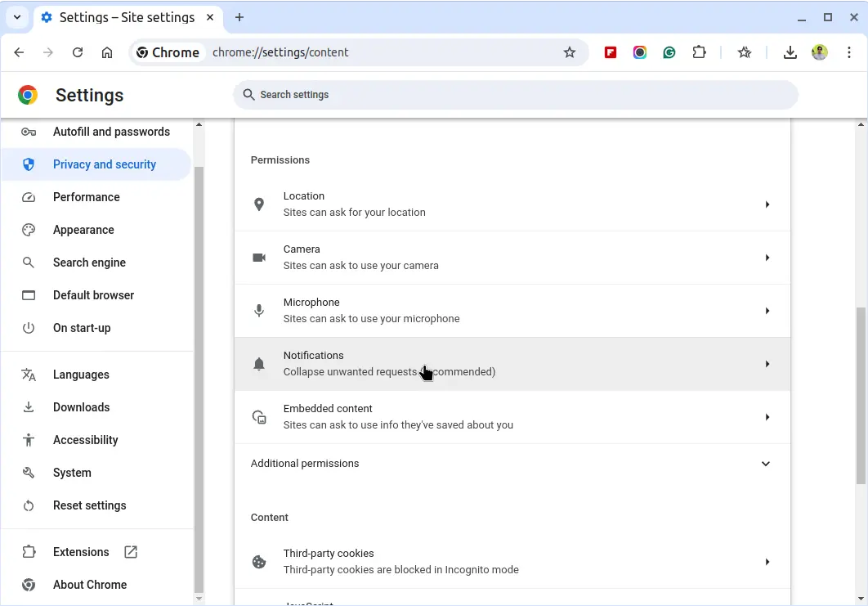Click the arrow on Embedded content row
The image size is (868, 606).
(767, 417)
